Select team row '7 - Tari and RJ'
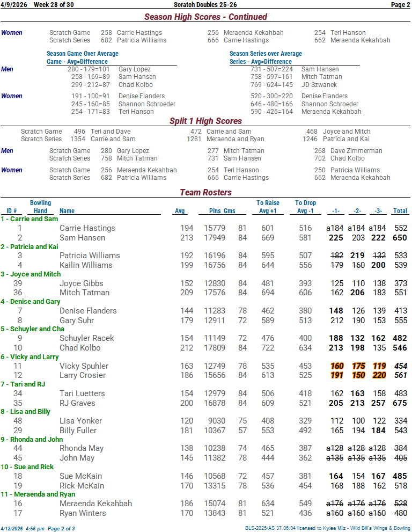 point(23,384)
